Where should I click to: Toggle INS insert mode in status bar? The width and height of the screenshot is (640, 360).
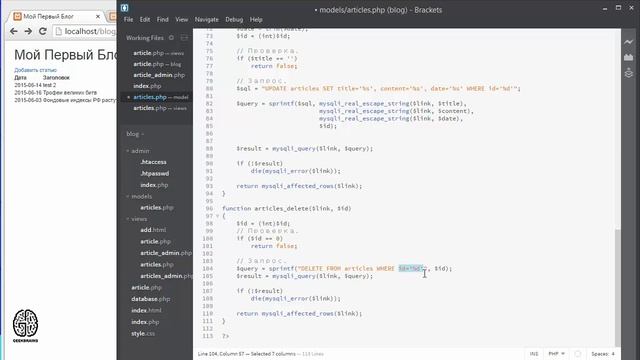534,354
